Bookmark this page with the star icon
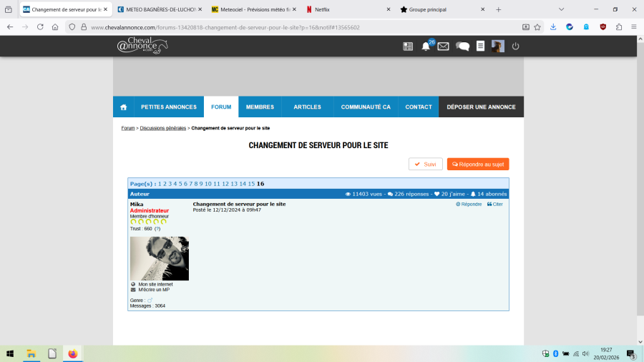This screenshot has height=362, width=644. coord(537,27)
